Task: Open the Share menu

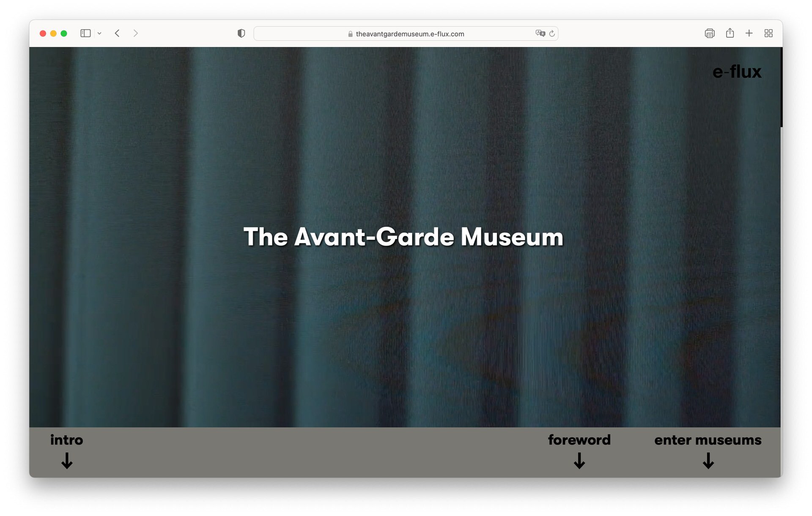Action: (x=730, y=33)
